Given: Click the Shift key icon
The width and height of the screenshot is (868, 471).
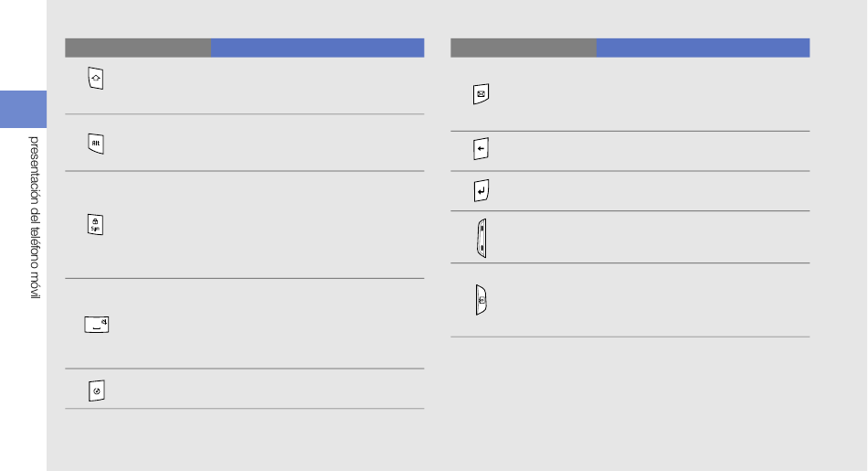Looking at the screenshot, I should pyautogui.click(x=96, y=78).
